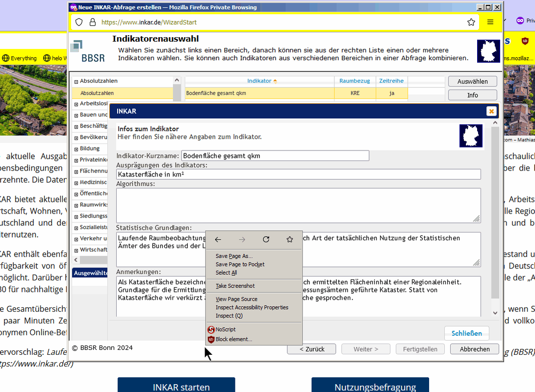Screen dimensions: 535x392
Task: Click private browsing mask icon in background window
Action: [x=520, y=21]
